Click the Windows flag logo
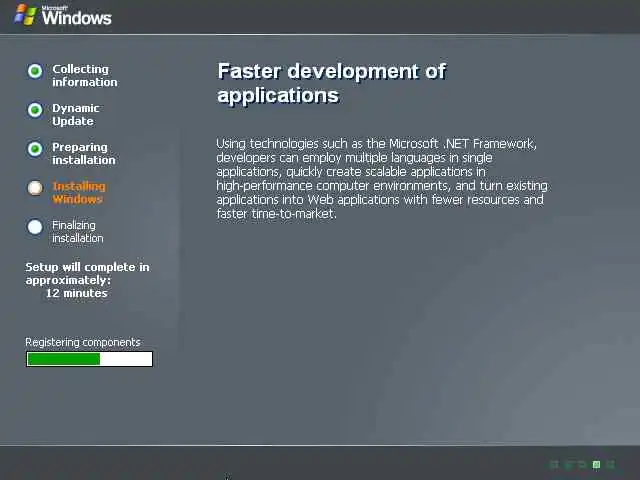 point(25,15)
